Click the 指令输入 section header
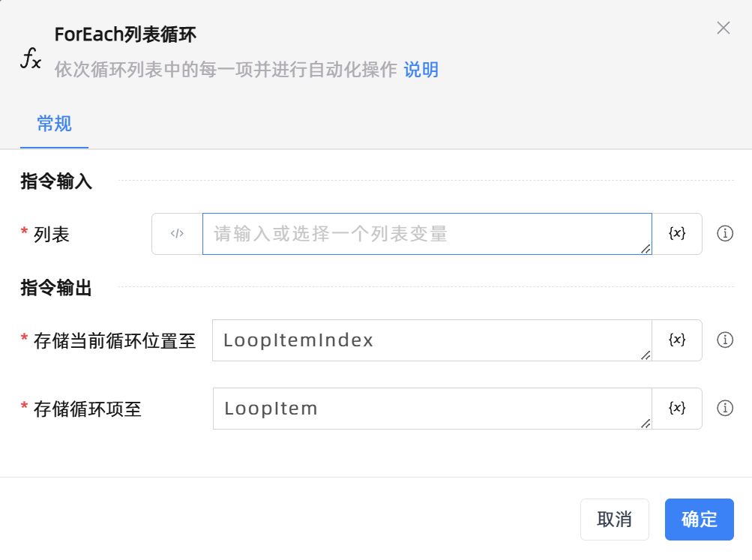Image resolution: width=752 pixels, height=560 pixels. click(55, 181)
